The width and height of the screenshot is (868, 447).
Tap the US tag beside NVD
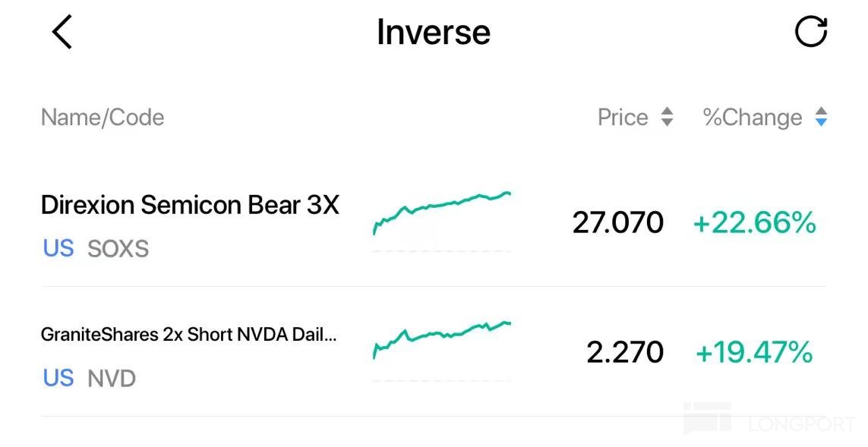click(x=58, y=378)
